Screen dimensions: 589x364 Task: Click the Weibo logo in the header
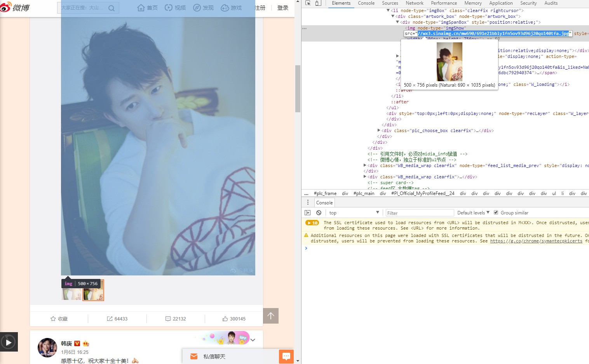[15, 7]
